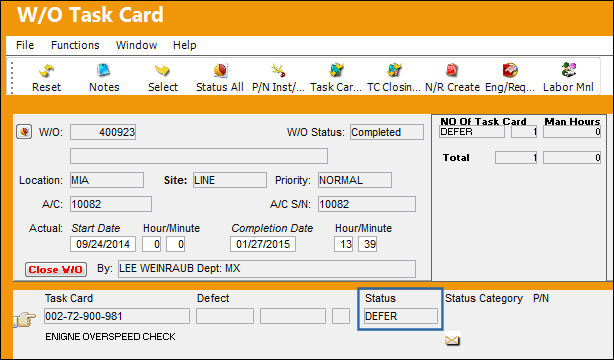Click the P/N column label
The height and width of the screenshot is (360, 614).
point(541,298)
